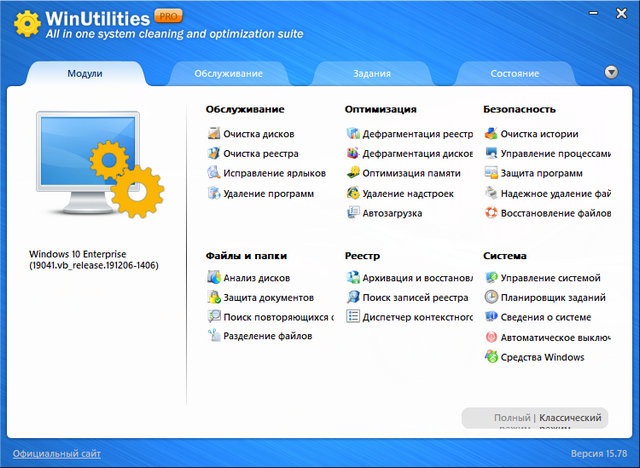
Task: Click the Анализ дисков icon
Action: 214,277
